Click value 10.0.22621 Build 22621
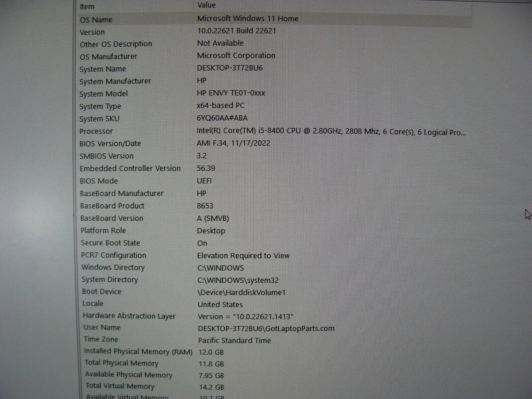 point(237,31)
